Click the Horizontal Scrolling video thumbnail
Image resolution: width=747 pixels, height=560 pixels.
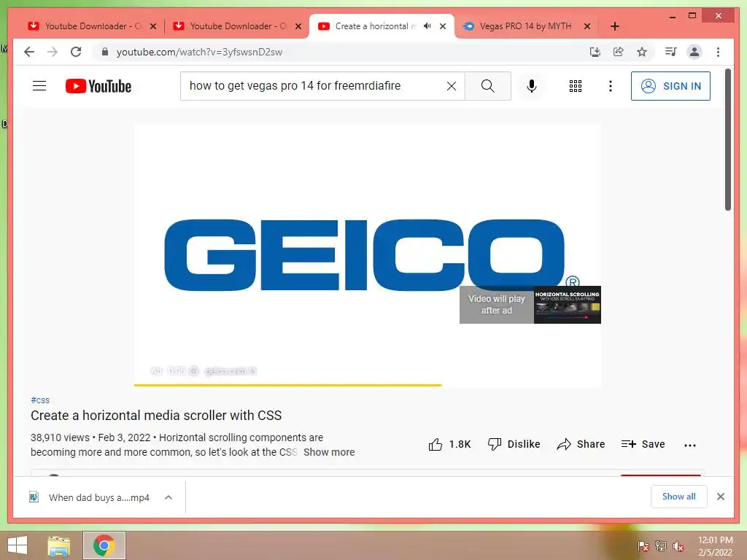pyautogui.click(x=567, y=305)
